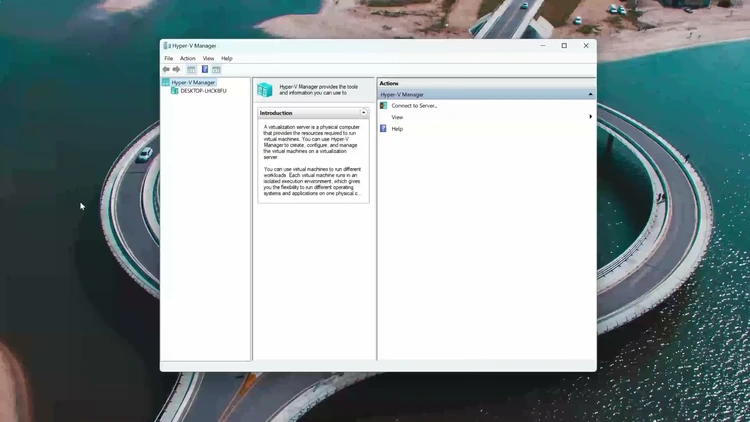Viewport: 750px width, 422px height.
Task: Click the Hyper-V Manager title bar icon
Action: (167, 45)
